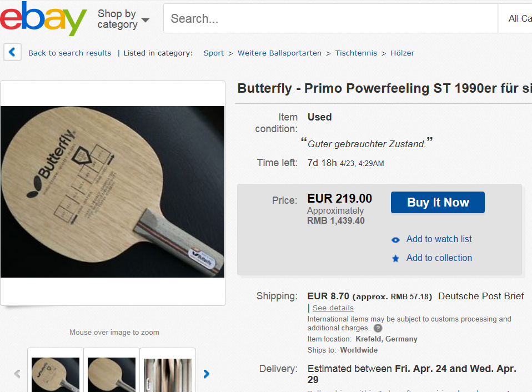This screenshot has width=532, height=392.
Task: Open the All Categories dropdown
Action: 519,19
